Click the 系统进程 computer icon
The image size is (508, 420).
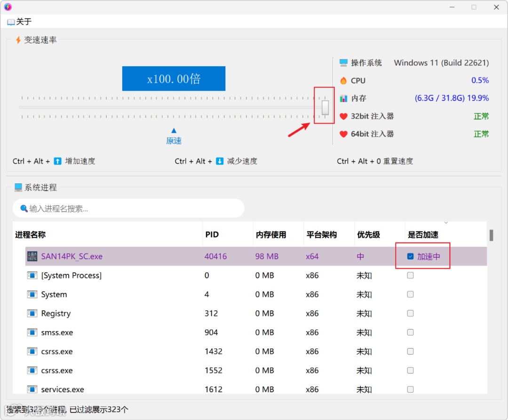[18, 188]
